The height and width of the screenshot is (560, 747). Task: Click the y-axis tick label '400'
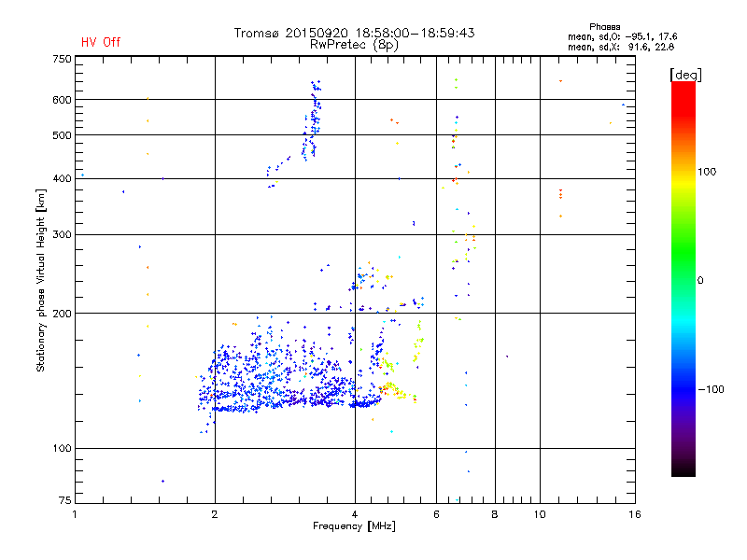click(62, 178)
